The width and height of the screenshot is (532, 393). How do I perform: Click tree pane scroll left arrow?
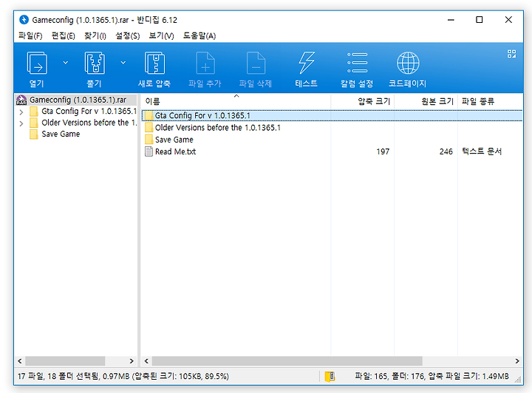point(20,361)
